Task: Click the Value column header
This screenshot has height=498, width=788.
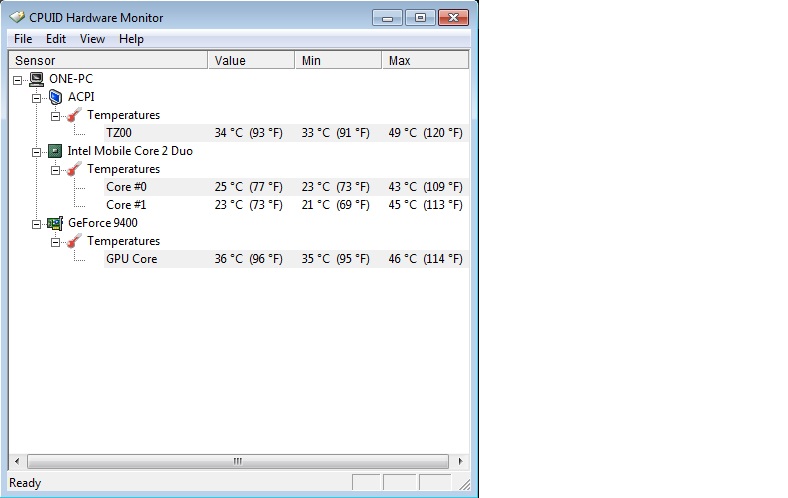Action: [251, 60]
